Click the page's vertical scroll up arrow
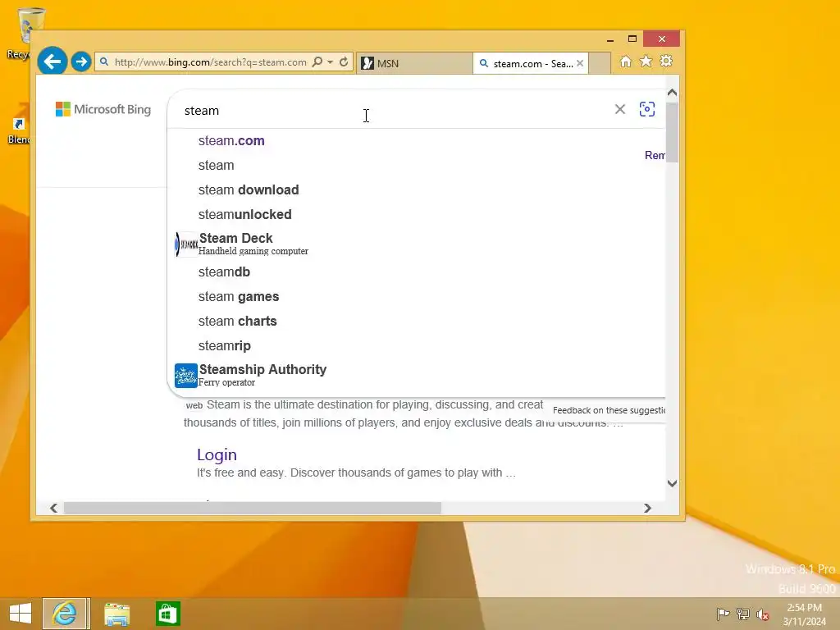840x630 pixels. (673, 93)
